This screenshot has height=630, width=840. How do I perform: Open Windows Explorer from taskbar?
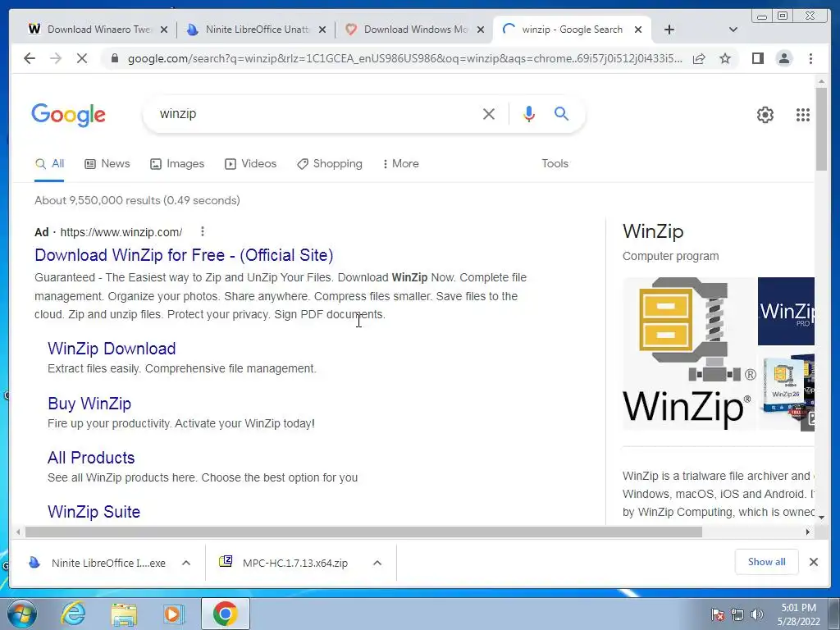124,614
